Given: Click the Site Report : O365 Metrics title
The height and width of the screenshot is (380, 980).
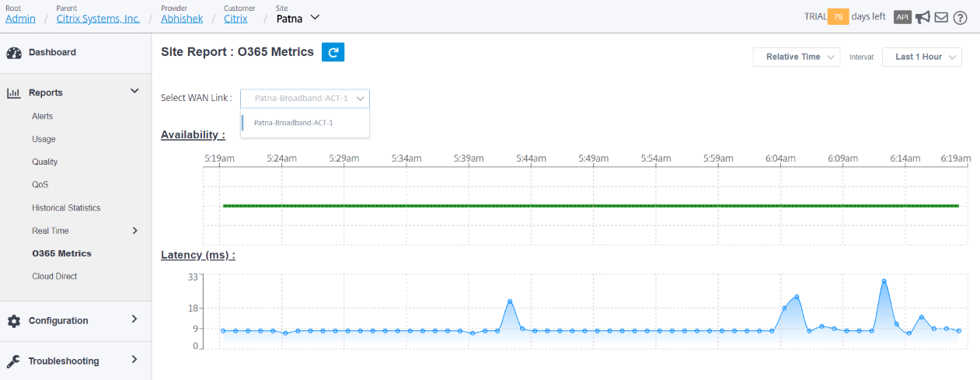Looking at the screenshot, I should [237, 52].
